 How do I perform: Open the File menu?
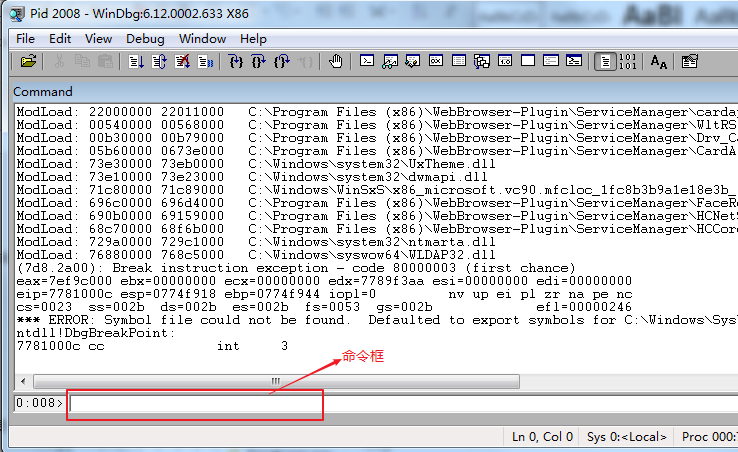pos(25,39)
